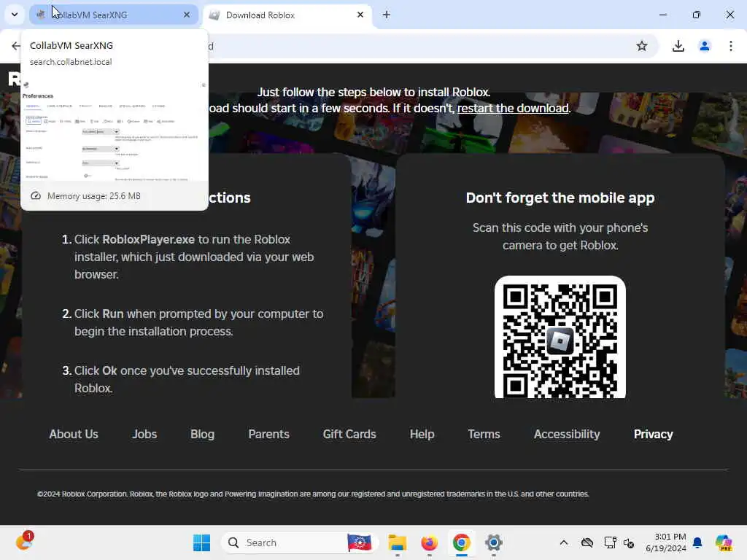Screen dimensions: 747x560
Task: Click the SearXNG tab preview thumbnail
Action: coord(115,128)
